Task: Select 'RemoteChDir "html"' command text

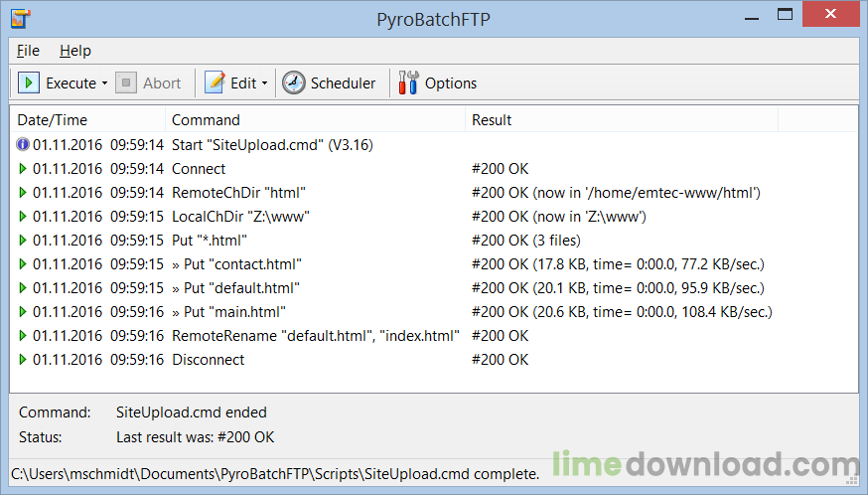Action: point(238,193)
